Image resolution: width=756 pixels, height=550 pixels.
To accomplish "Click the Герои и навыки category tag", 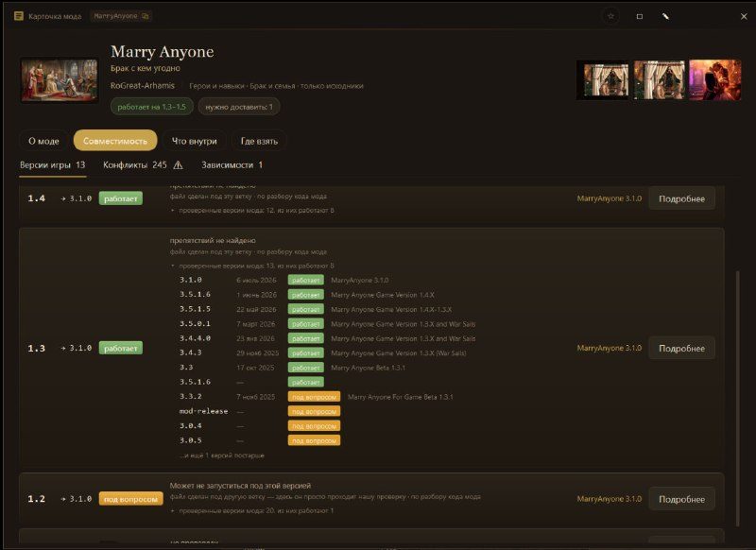I will [x=217, y=86].
